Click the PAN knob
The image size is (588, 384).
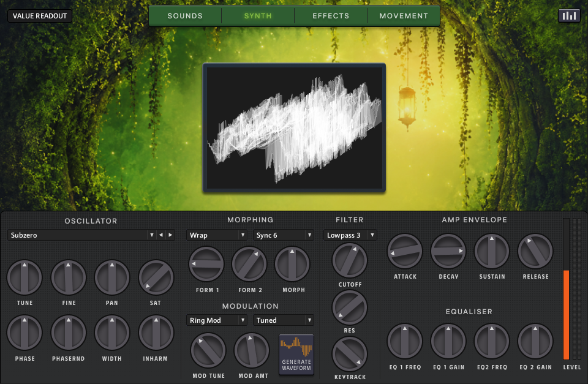[x=111, y=277]
